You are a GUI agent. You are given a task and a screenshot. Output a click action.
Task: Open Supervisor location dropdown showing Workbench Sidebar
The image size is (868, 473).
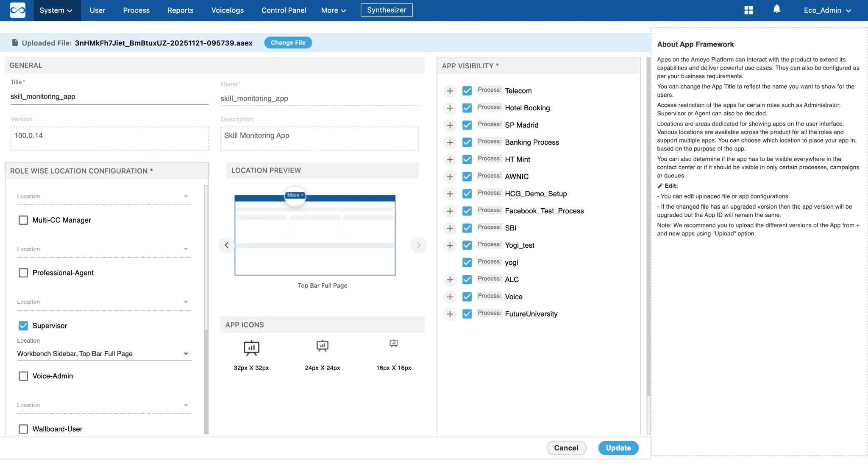pos(104,354)
